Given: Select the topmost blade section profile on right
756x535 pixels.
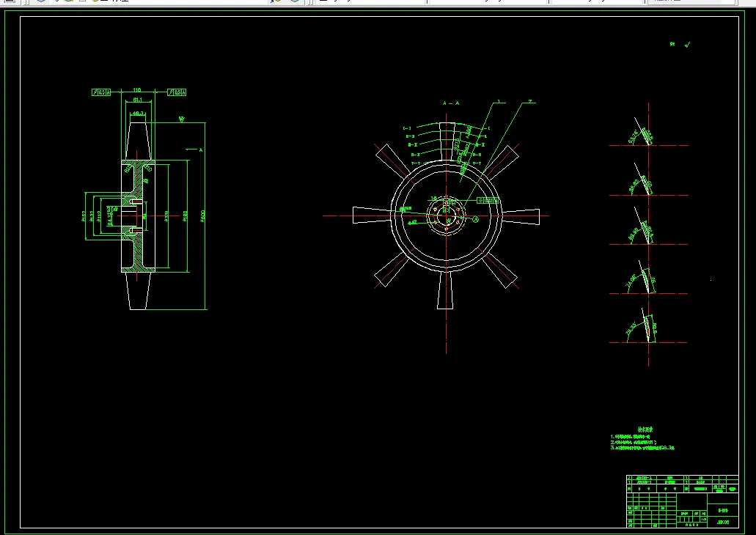Looking at the screenshot, I should pos(645,136).
